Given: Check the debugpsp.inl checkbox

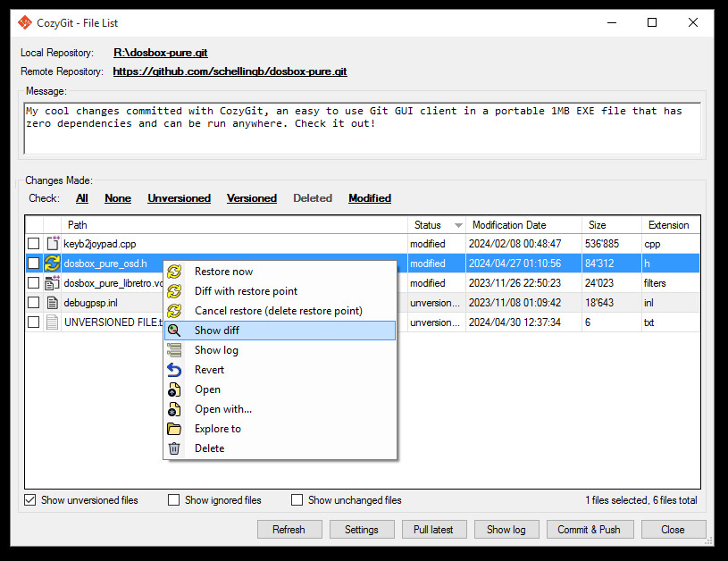Looking at the screenshot, I should [33, 303].
